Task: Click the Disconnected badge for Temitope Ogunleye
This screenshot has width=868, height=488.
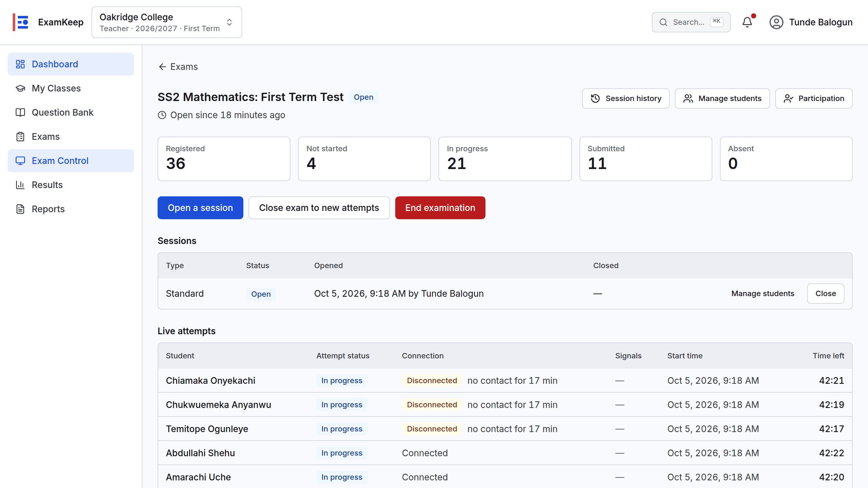Action: tap(432, 429)
